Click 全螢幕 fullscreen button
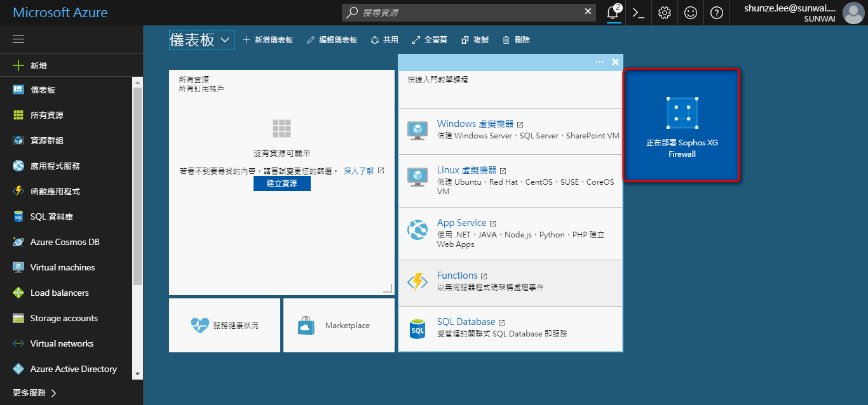868x405 pixels. (x=430, y=40)
